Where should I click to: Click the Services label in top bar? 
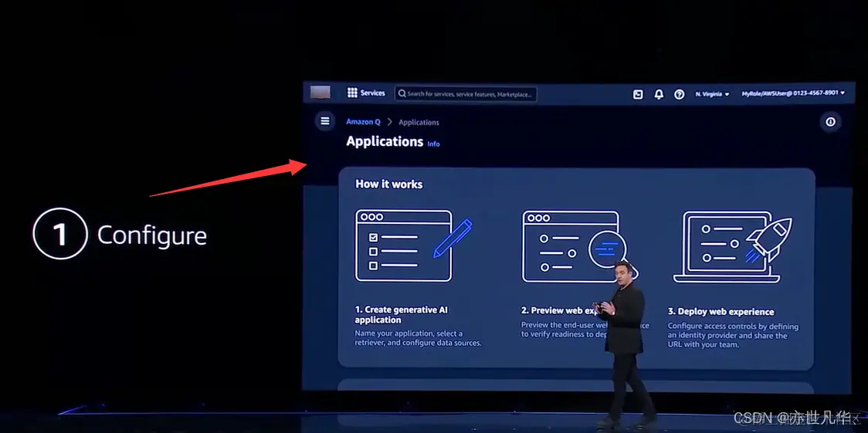click(x=372, y=93)
